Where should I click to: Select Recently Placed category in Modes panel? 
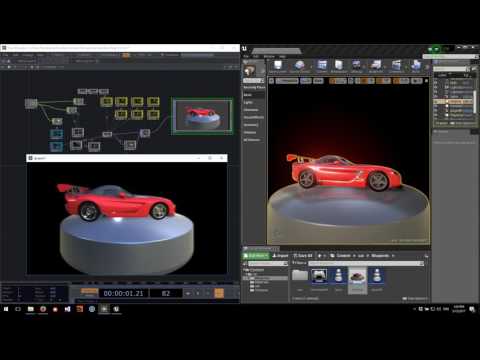pyautogui.click(x=254, y=87)
